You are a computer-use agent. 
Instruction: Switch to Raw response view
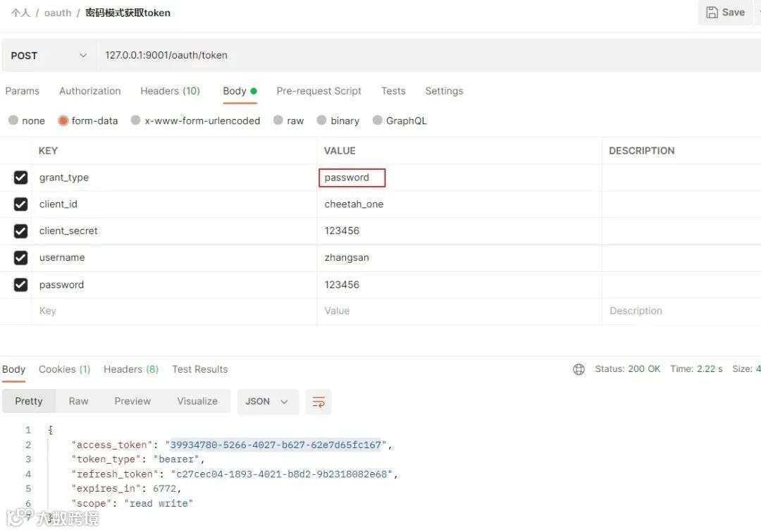pos(79,402)
